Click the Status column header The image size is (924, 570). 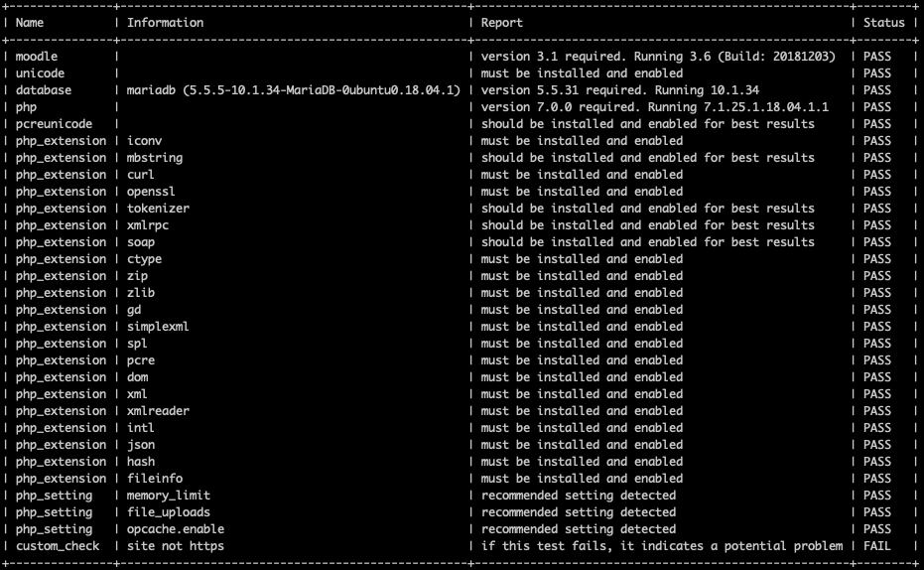[883, 23]
